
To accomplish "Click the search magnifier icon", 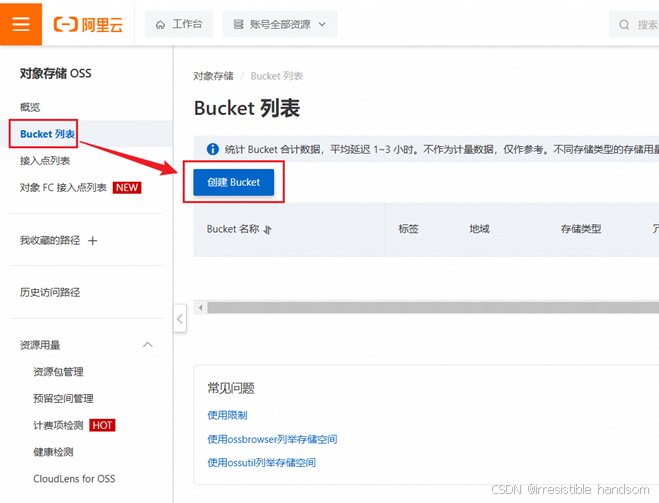I will (624, 25).
